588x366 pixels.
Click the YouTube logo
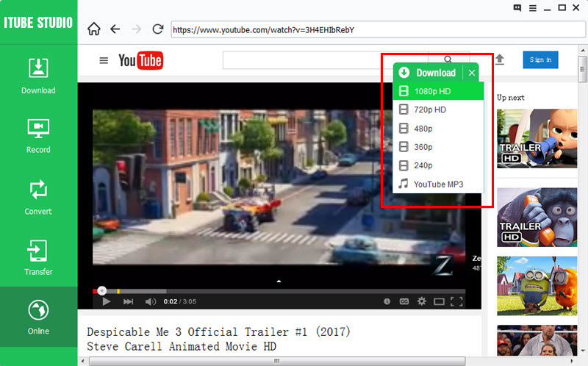(x=140, y=60)
